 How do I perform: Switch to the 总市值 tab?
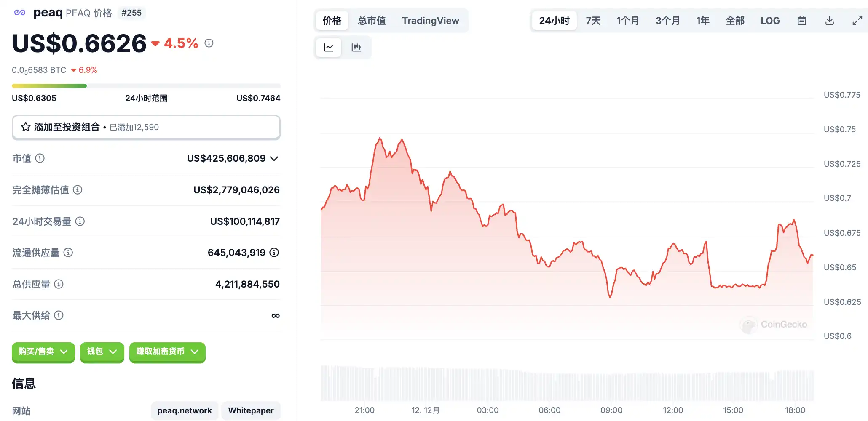click(372, 21)
